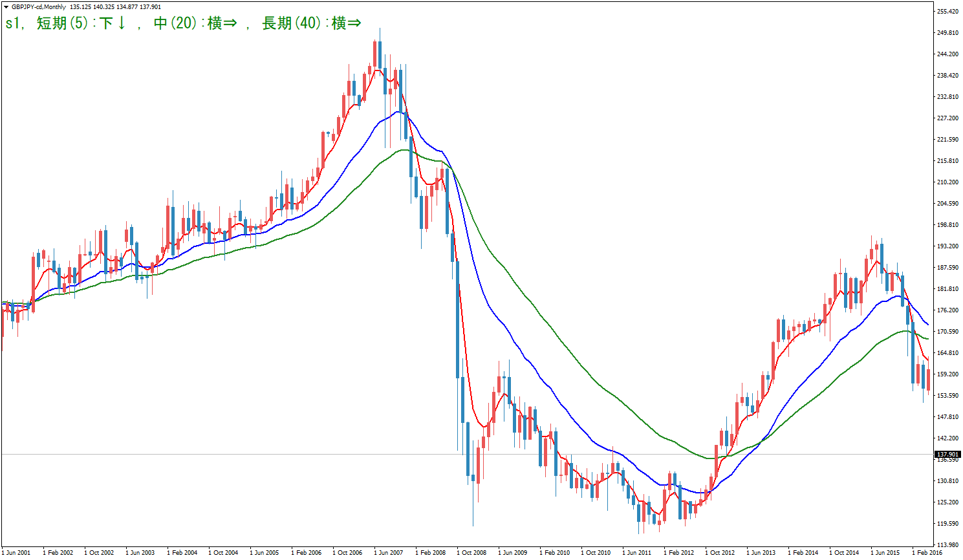Click the 1 Oct 2002 date label
Image resolution: width=963 pixels, height=560 pixels.
click(x=99, y=553)
